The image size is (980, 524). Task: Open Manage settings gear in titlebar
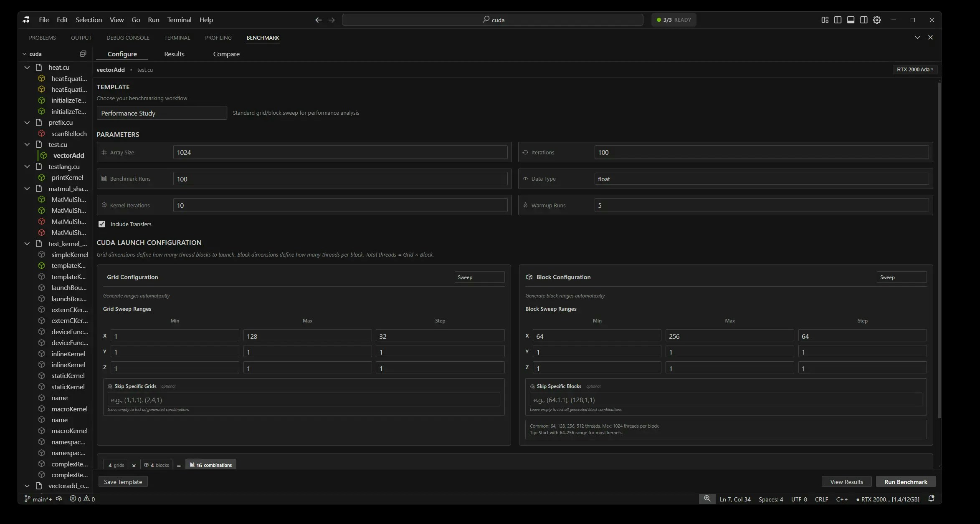point(877,20)
